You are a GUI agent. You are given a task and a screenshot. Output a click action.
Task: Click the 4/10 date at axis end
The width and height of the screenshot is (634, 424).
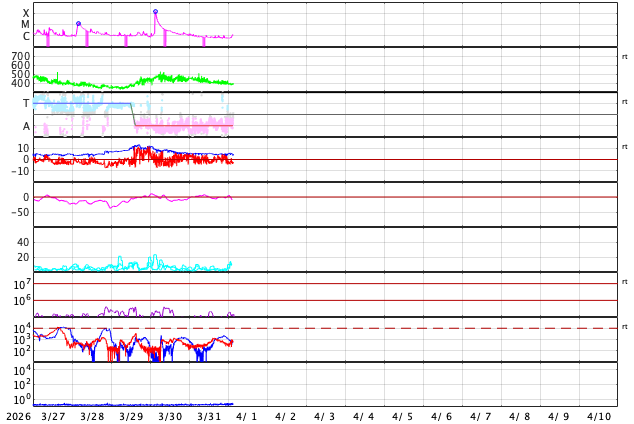pos(598,416)
